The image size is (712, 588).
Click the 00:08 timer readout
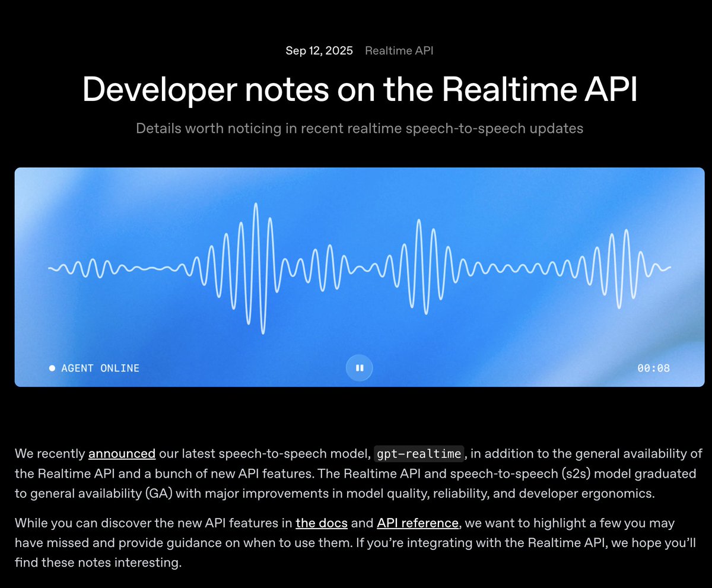click(x=654, y=368)
